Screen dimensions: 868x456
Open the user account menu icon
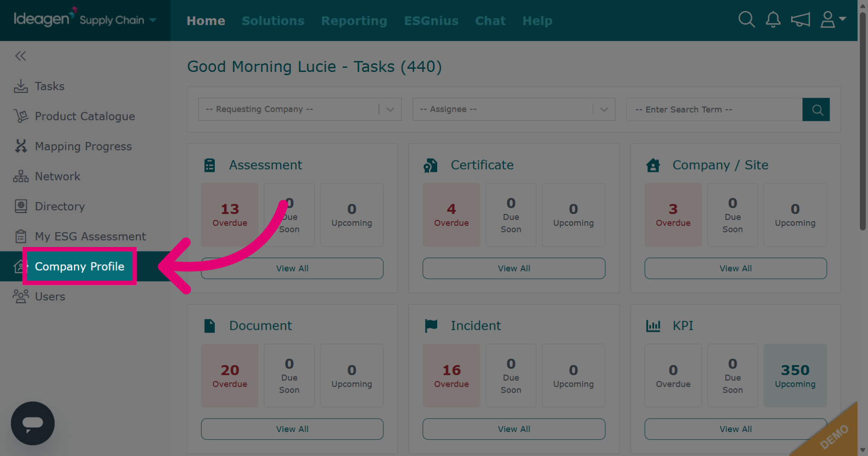(x=833, y=19)
